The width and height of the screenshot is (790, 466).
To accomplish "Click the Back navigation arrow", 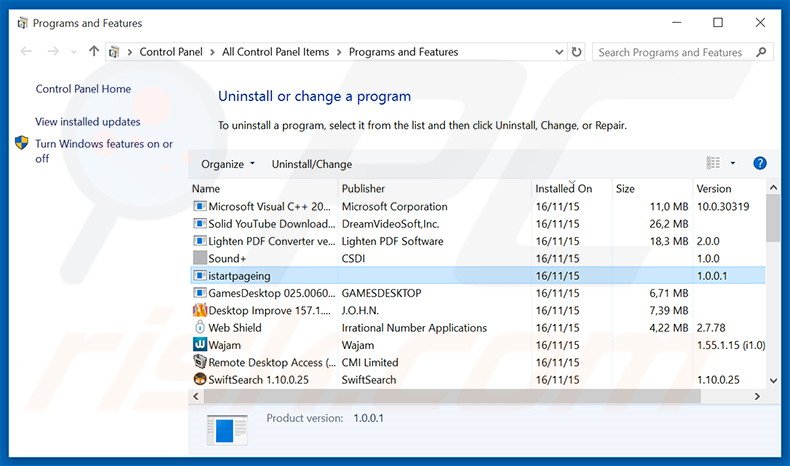I will click(26, 51).
